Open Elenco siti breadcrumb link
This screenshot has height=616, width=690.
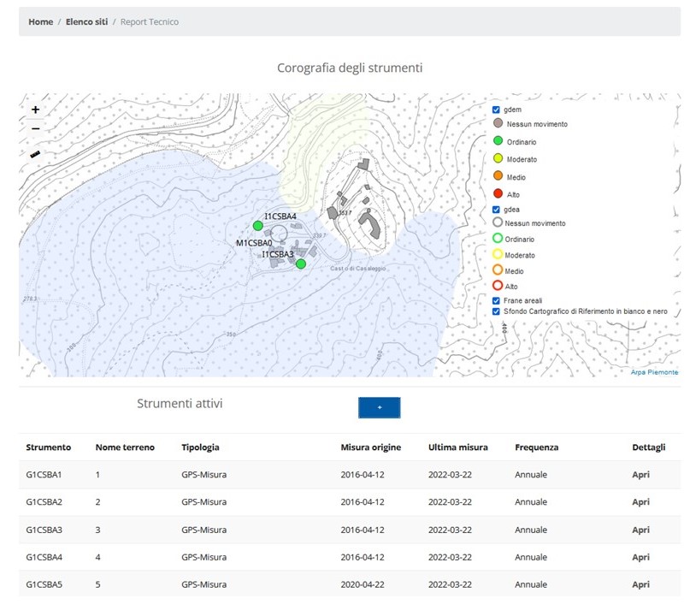[x=86, y=22]
